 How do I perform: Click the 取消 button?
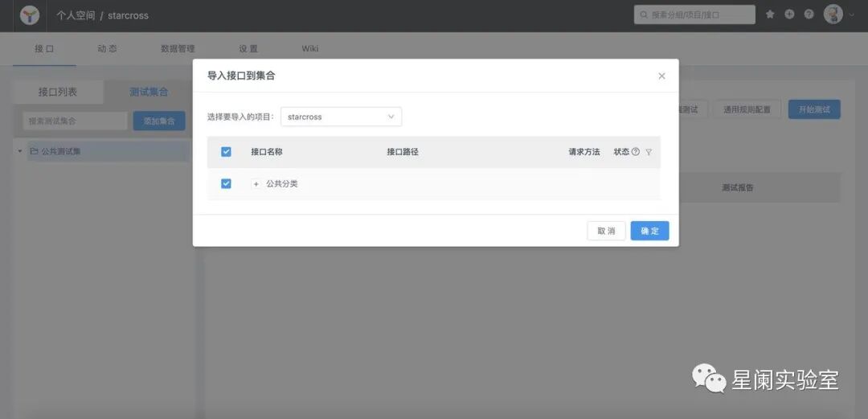[x=606, y=231]
